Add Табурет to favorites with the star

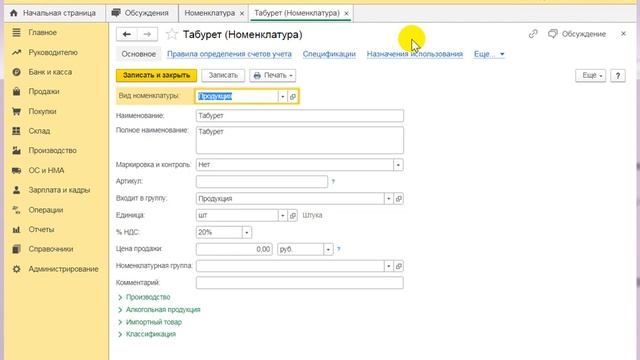(x=172, y=34)
